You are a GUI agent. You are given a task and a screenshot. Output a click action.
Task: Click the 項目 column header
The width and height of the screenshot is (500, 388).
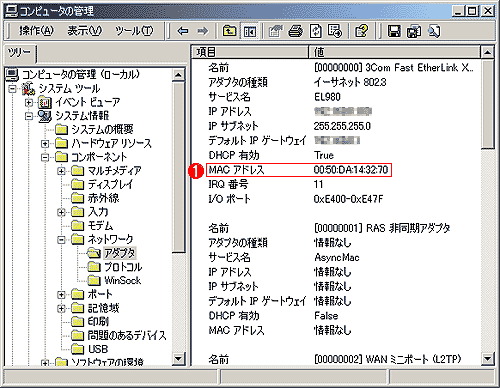(250, 52)
